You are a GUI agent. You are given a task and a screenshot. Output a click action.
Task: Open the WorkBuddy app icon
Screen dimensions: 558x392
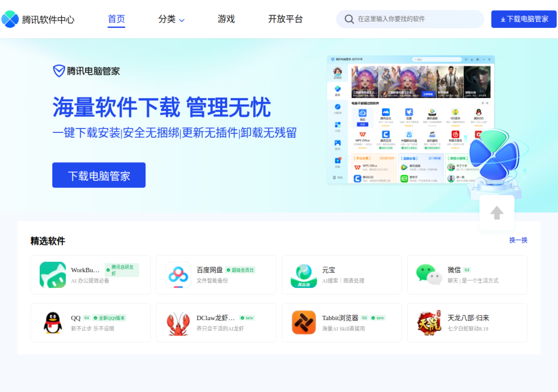pos(53,274)
